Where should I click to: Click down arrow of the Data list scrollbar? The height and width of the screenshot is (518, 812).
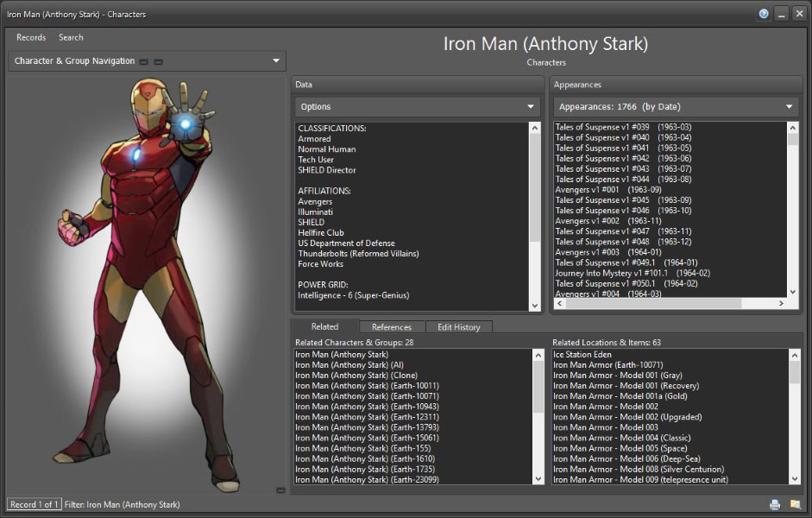535,306
